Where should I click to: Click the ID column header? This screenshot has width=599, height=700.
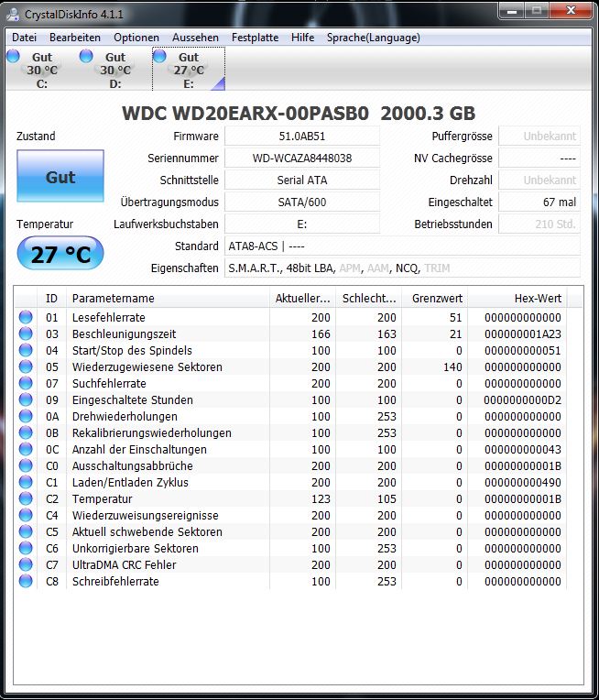point(52,298)
